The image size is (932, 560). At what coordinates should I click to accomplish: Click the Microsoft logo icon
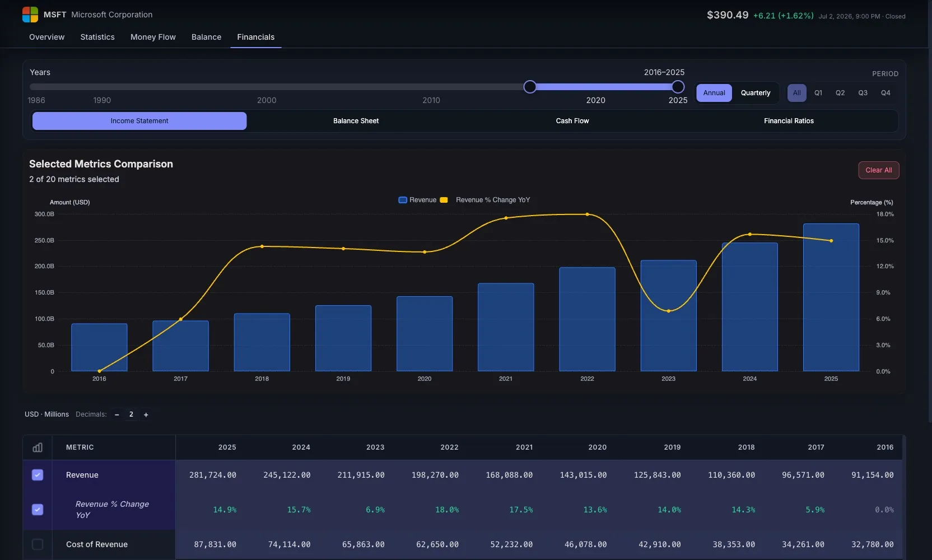point(30,15)
